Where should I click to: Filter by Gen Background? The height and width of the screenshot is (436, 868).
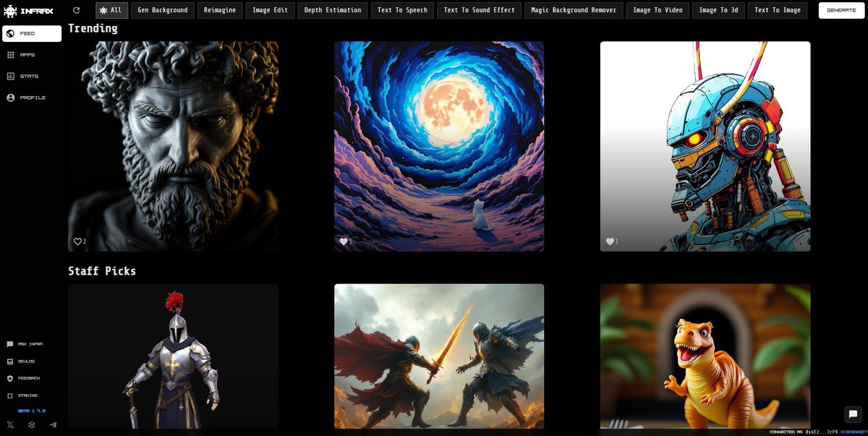coord(163,10)
